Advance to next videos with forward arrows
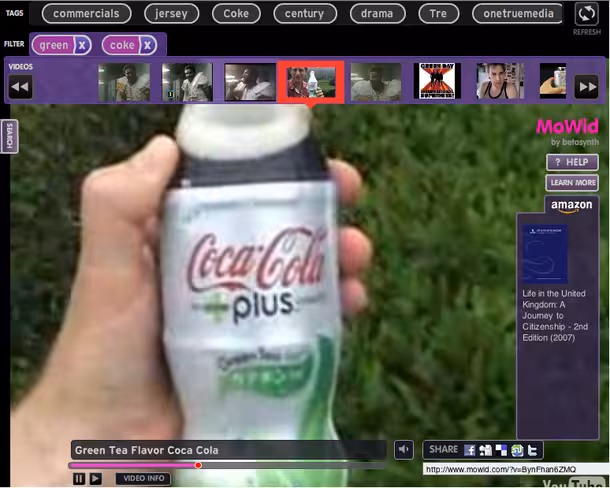The image size is (610, 488). point(586,86)
